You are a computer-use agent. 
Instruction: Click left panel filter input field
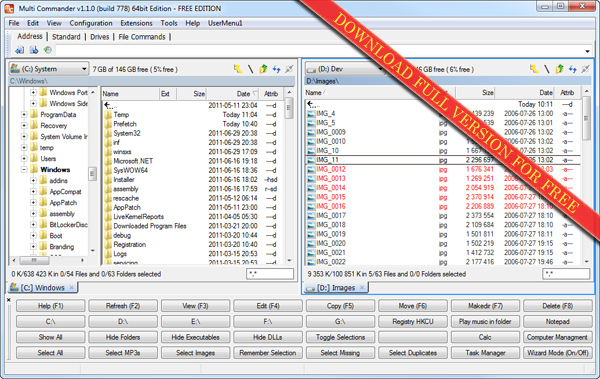click(270, 274)
